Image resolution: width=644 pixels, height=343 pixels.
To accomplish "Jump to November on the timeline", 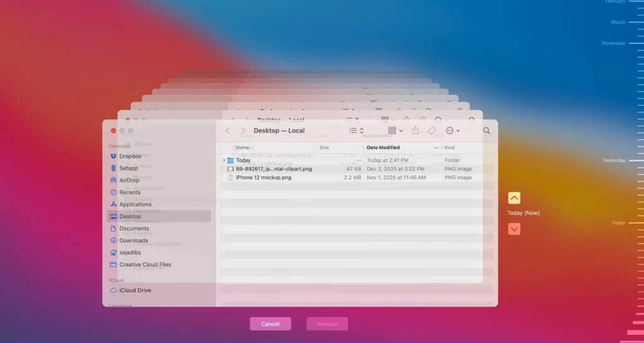I will (614, 43).
